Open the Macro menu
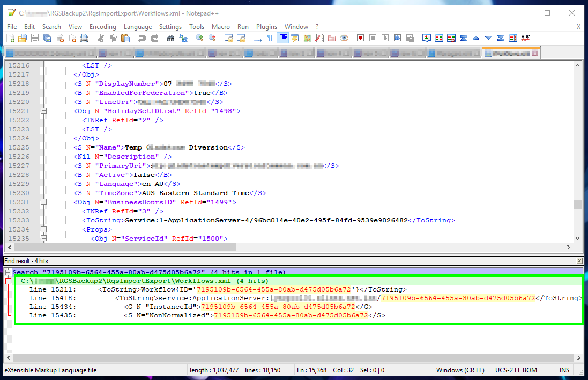 coord(220,27)
